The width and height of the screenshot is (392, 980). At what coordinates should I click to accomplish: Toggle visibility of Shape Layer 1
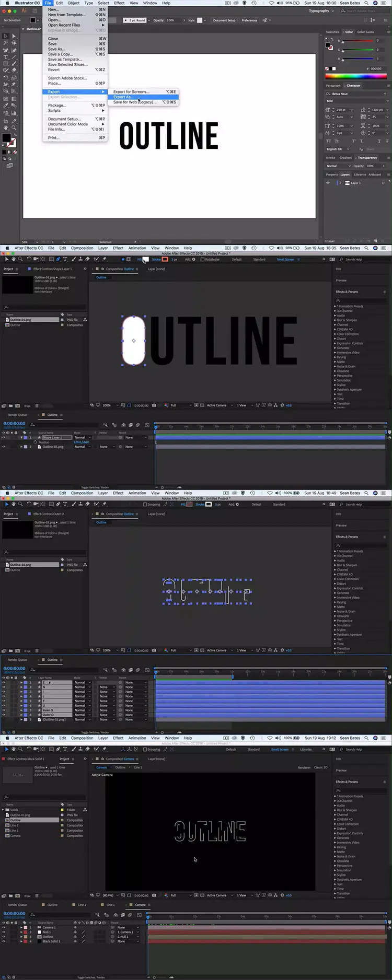click(x=4, y=437)
